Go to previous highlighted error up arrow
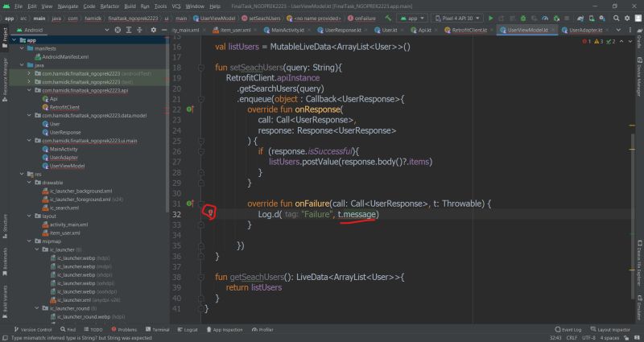The height and width of the screenshot is (342, 644). tap(621, 42)
